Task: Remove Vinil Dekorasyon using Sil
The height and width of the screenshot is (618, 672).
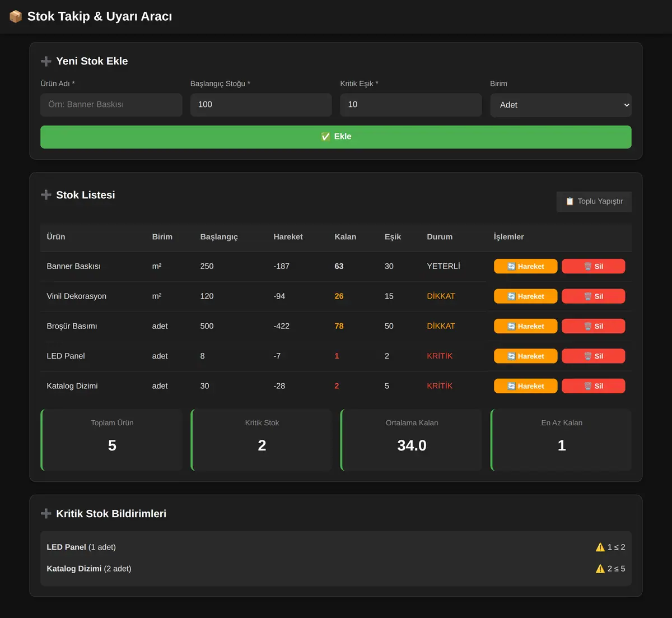Action: coord(594,296)
